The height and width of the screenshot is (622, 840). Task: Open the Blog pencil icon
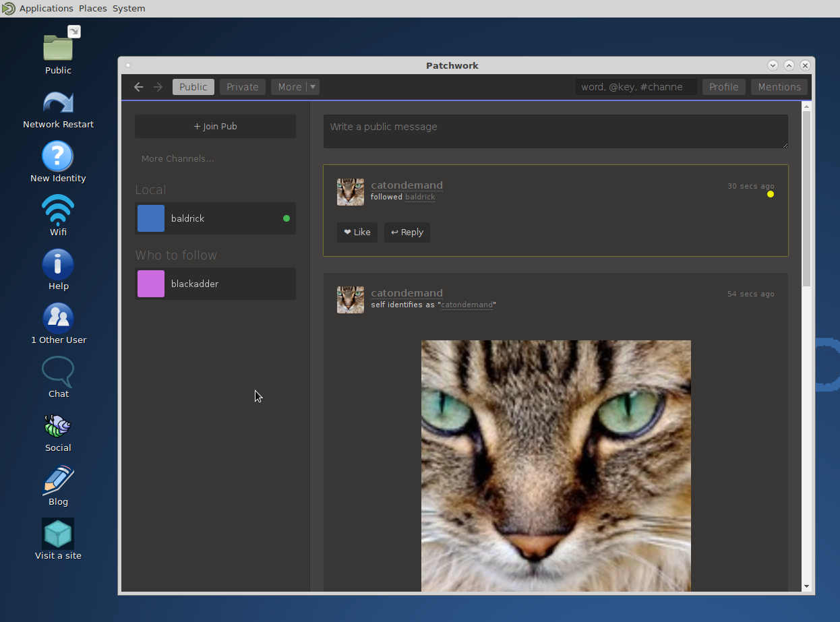pos(58,480)
